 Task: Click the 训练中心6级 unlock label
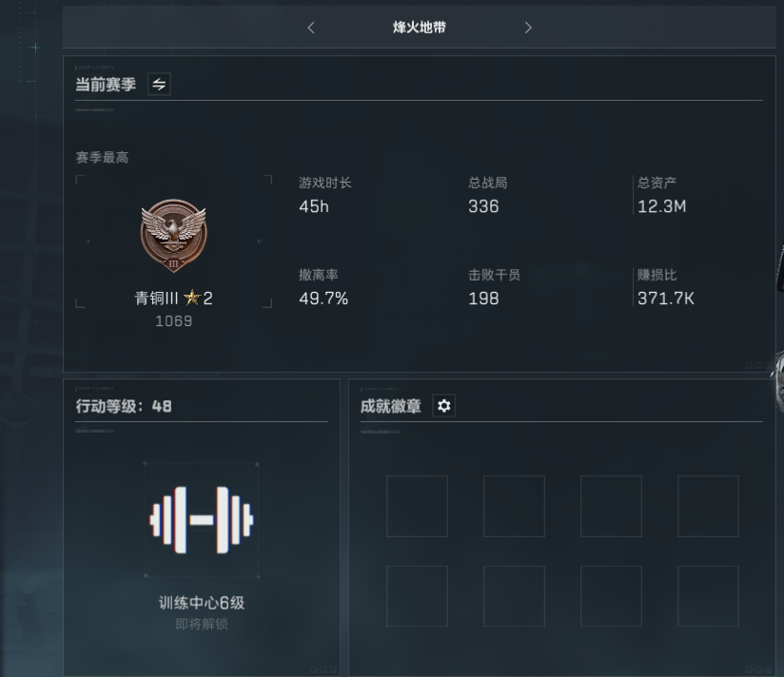202,603
